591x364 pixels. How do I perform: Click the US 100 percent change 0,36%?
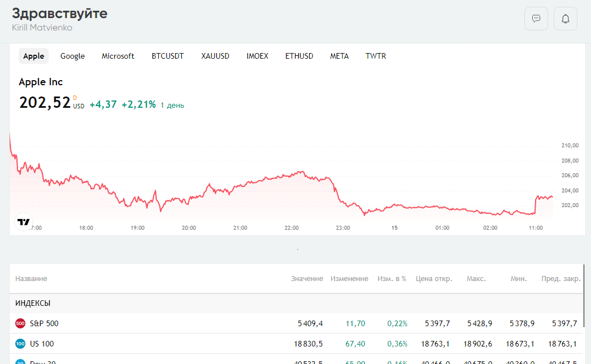tap(397, 344)
